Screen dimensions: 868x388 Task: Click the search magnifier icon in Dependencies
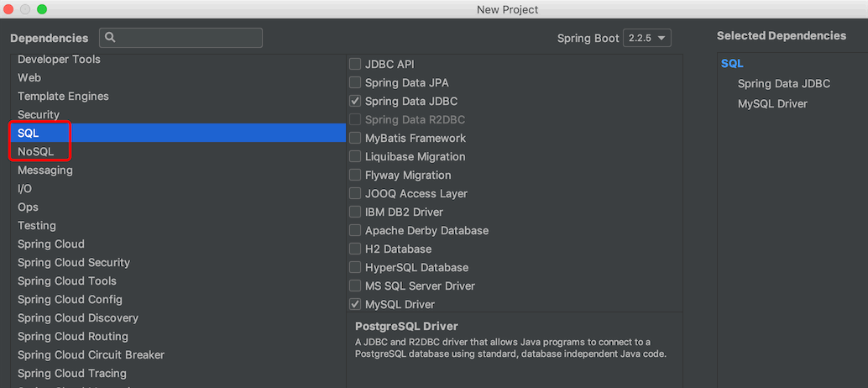tap(110, 38)
